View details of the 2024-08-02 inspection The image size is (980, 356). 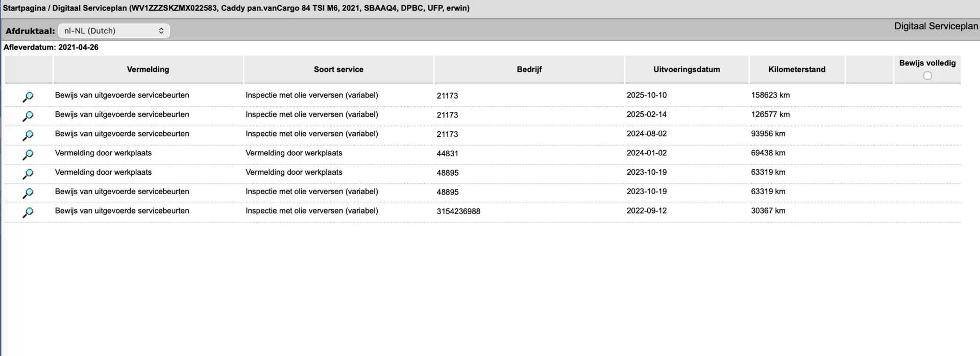click(x=28, y=135)
